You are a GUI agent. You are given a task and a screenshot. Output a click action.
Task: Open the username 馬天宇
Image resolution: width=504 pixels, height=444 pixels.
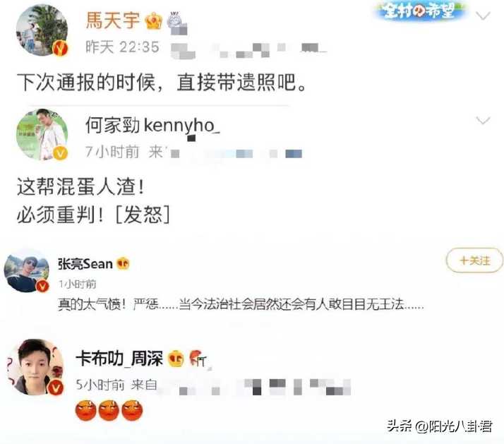tap(113, 20)
